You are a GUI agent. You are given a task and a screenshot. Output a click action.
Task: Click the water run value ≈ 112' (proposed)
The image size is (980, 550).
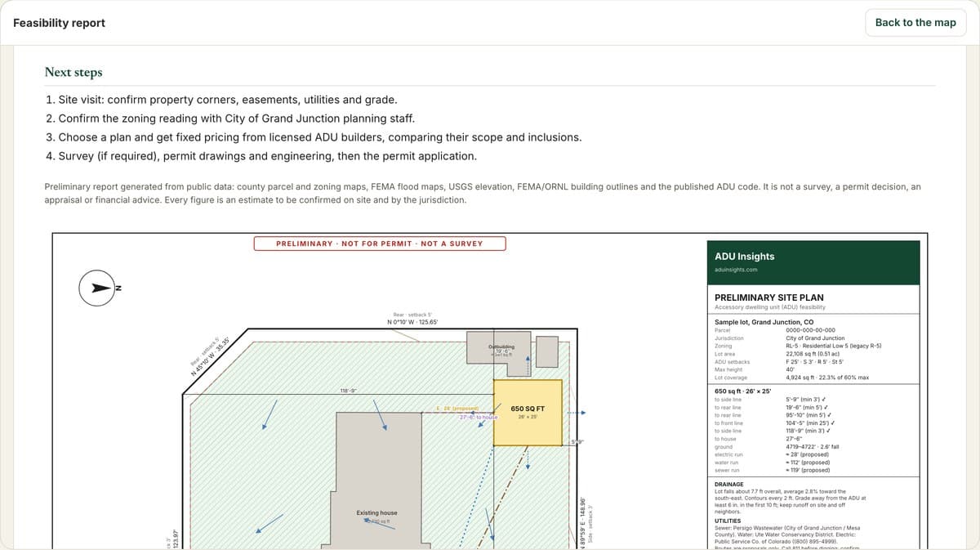click(x=808, y=463)
